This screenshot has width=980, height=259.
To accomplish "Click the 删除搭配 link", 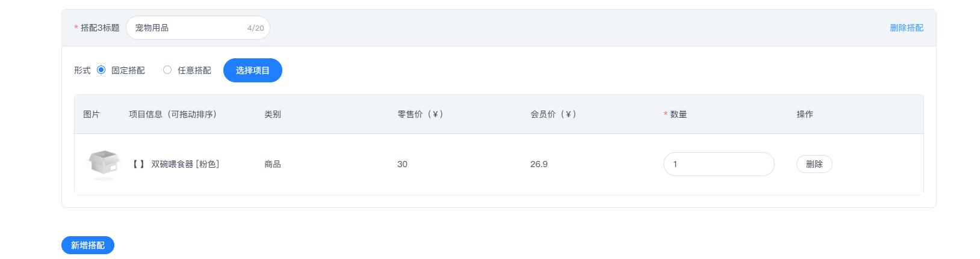I will point(906,28).
